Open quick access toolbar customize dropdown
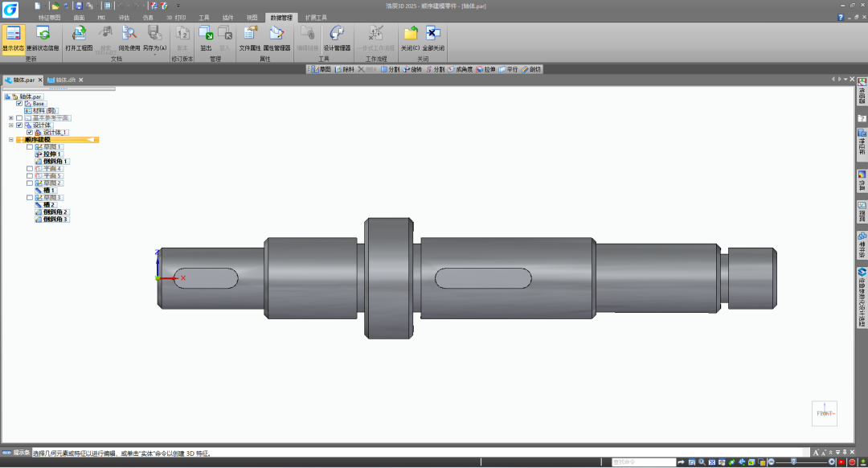The image size is (868, 468). tap(178, 6)
